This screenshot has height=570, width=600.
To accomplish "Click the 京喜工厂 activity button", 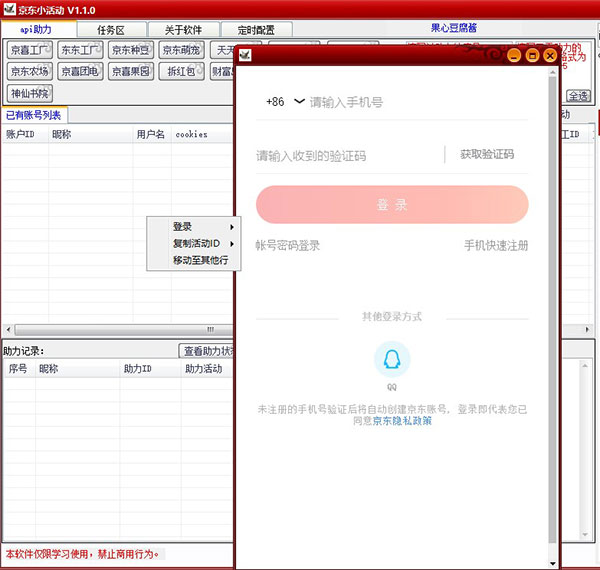I will tap(29, 50).
